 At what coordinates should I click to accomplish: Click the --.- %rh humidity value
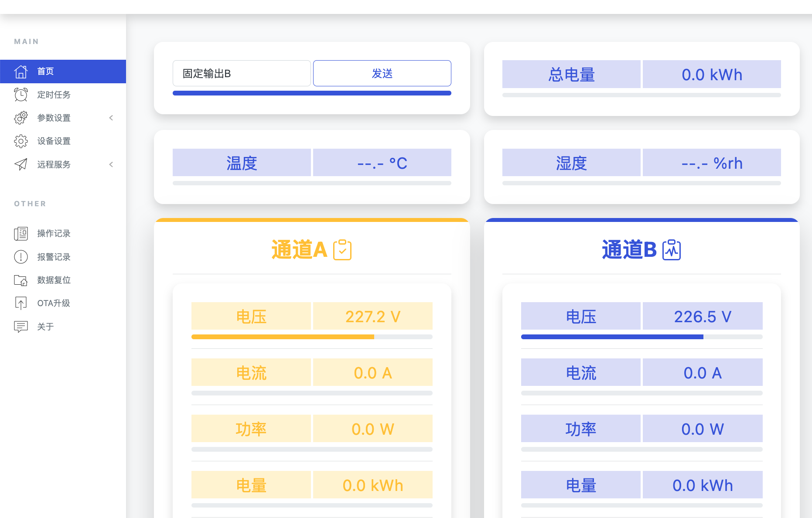coord(712,163)
